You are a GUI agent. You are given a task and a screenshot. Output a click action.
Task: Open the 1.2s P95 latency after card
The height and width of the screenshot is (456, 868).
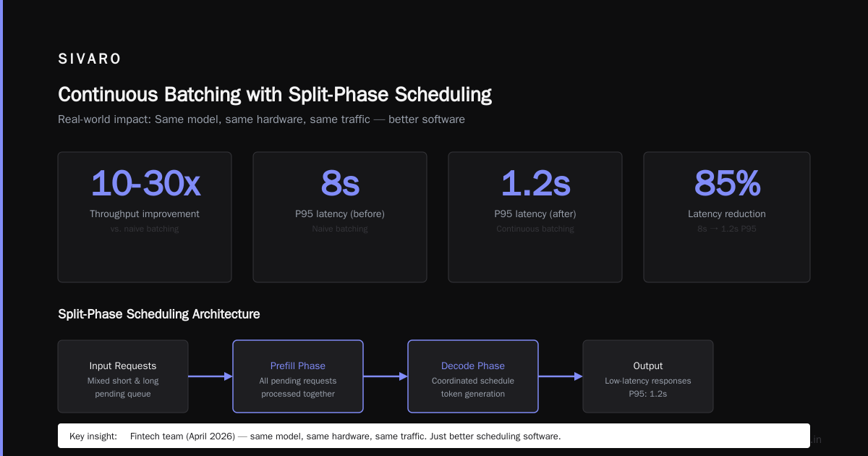click(x=535, y=217)
